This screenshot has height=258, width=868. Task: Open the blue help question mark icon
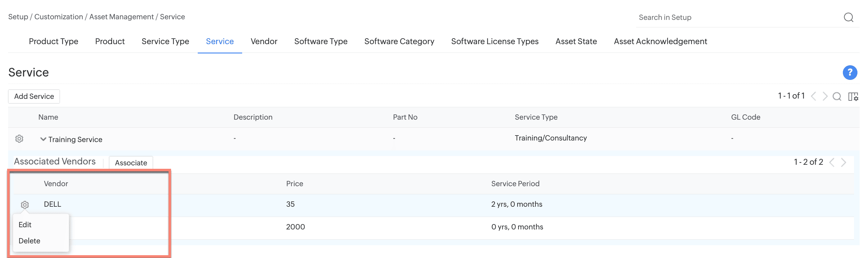849,72
